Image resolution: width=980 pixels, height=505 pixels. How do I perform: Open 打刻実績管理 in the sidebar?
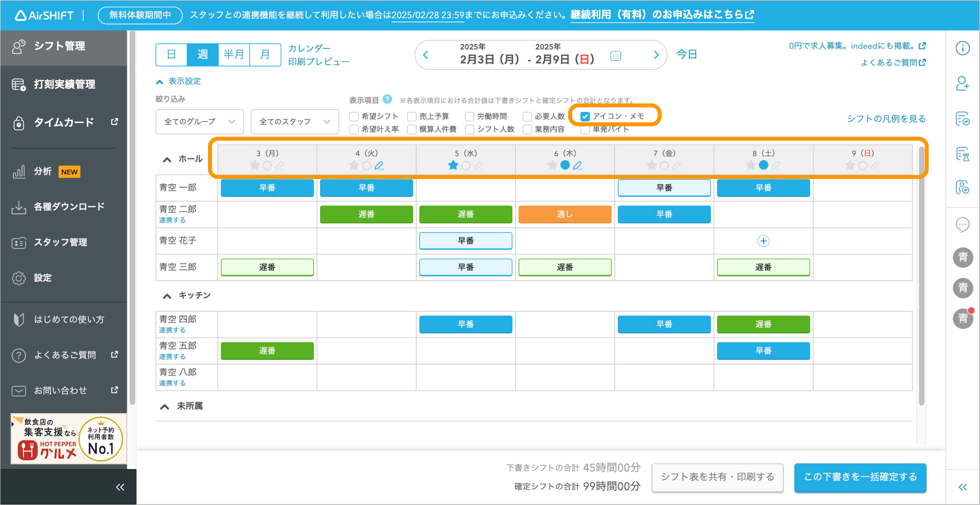63,84
